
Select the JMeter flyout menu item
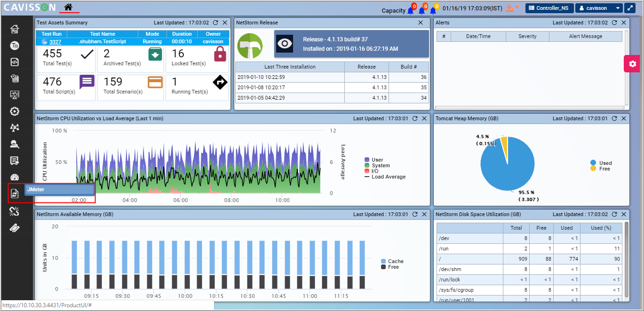(59, 189)
